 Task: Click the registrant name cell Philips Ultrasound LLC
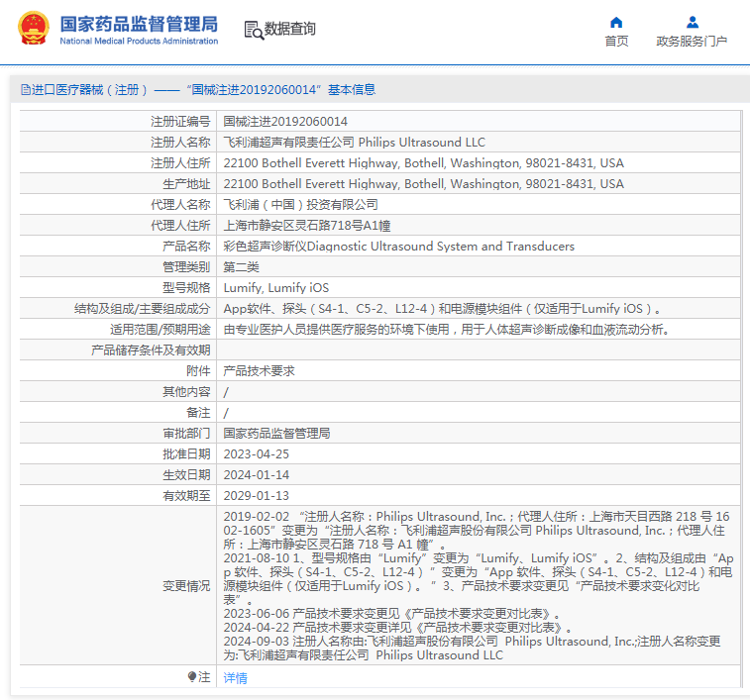coord(355,143)
